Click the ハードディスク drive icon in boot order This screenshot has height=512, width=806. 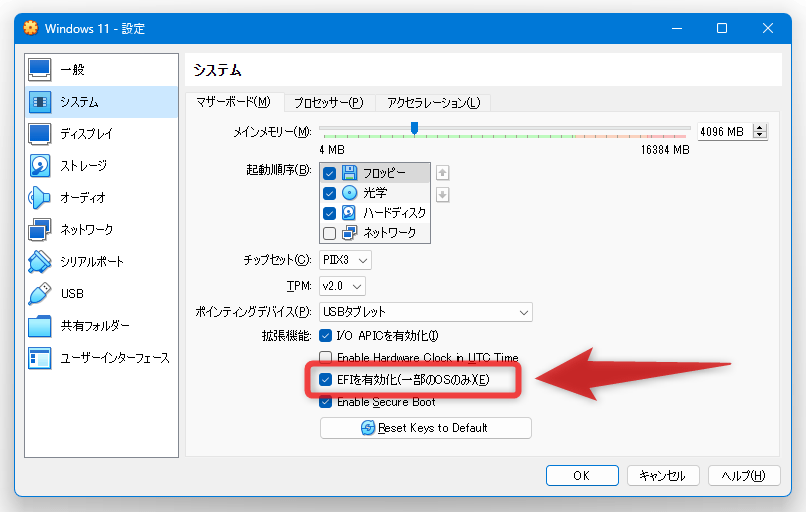pos(350,212)
